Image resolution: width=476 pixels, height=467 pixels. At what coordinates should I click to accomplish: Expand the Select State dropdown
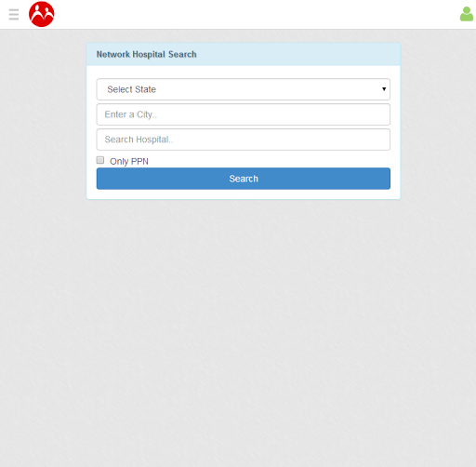pos(244,89)
